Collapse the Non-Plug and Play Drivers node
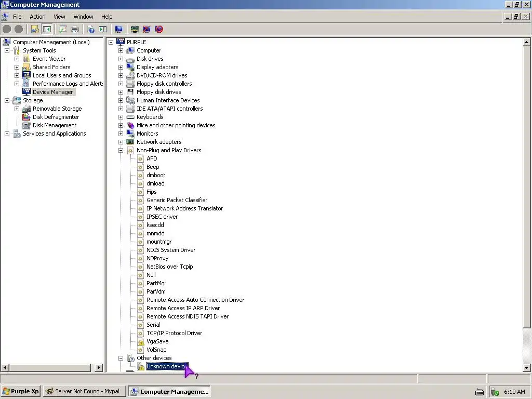The height and width of the screenshot is (399, 532). (121, 150)
